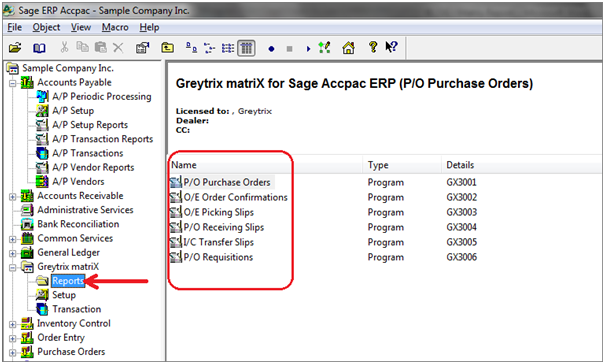Select Transaction under Greytrix matriX
The image size is (605, 364).
76,309
